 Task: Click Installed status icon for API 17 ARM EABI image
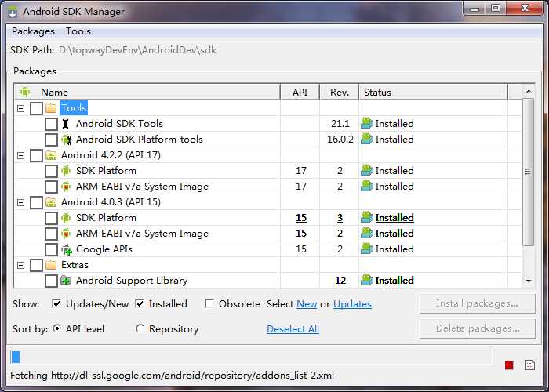point(367,186)
